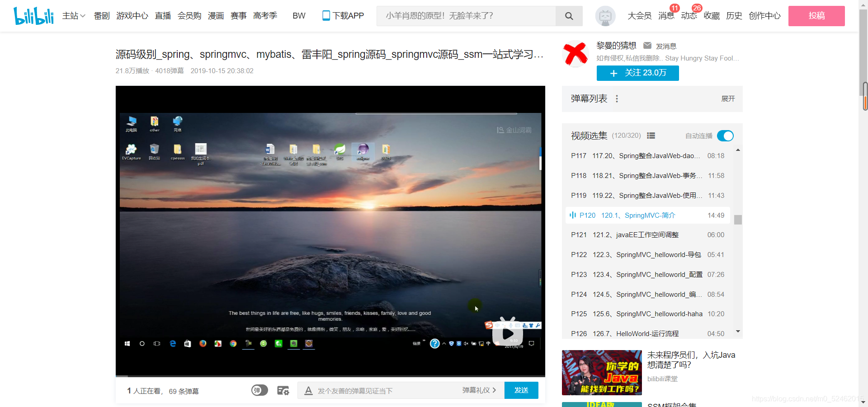Open the user avatar icon

pos(605,16)
